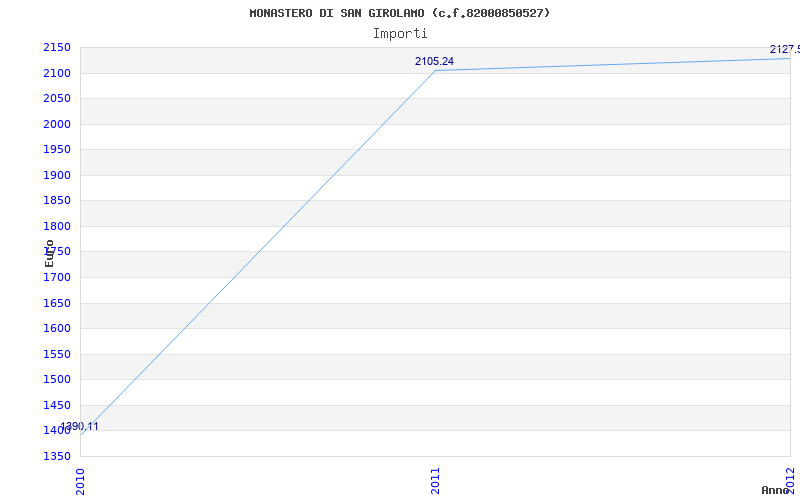Click the 1500 y-axis tick label
800x500 pixels.
coord(57,380)
